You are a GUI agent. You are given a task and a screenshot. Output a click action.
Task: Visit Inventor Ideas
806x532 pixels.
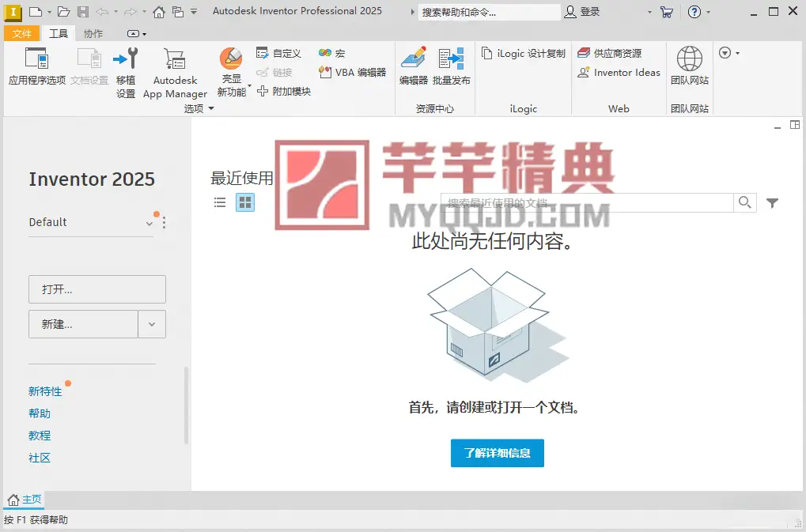619,73
